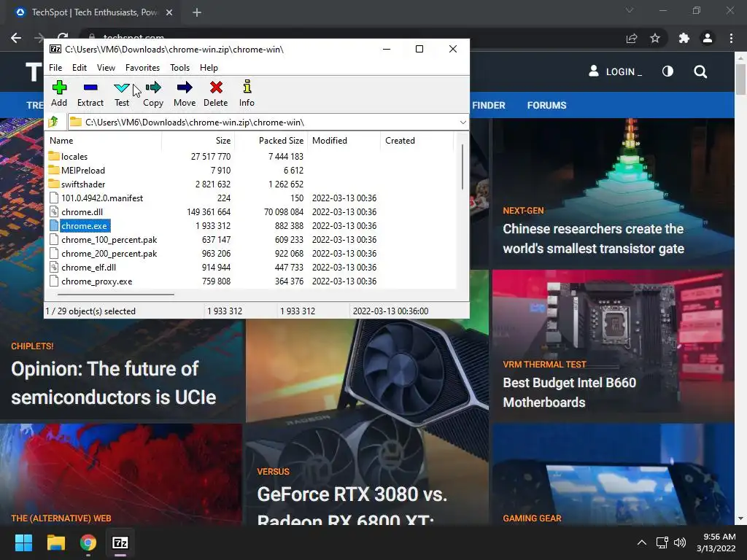Image resolution: width=747 pixels, height=560 pixels.
Task: Click the 7-Zip taskbar icon
Action: tap(120, 542)
